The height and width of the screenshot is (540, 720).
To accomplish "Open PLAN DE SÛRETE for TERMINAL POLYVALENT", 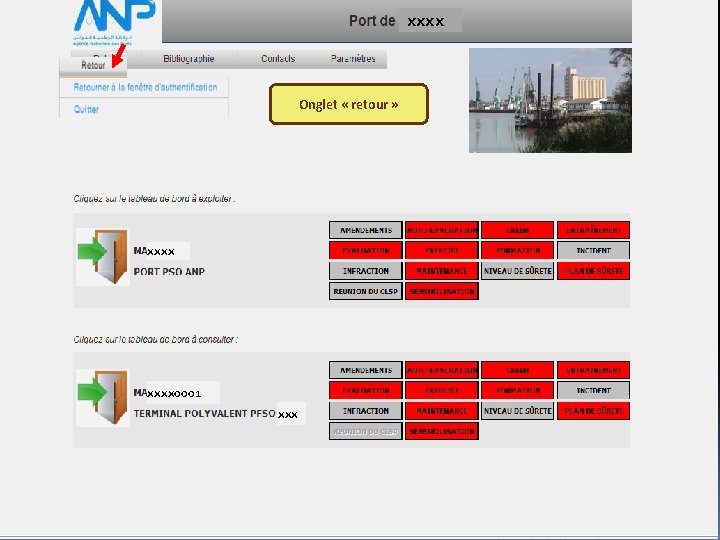I will tap(593, 411).
